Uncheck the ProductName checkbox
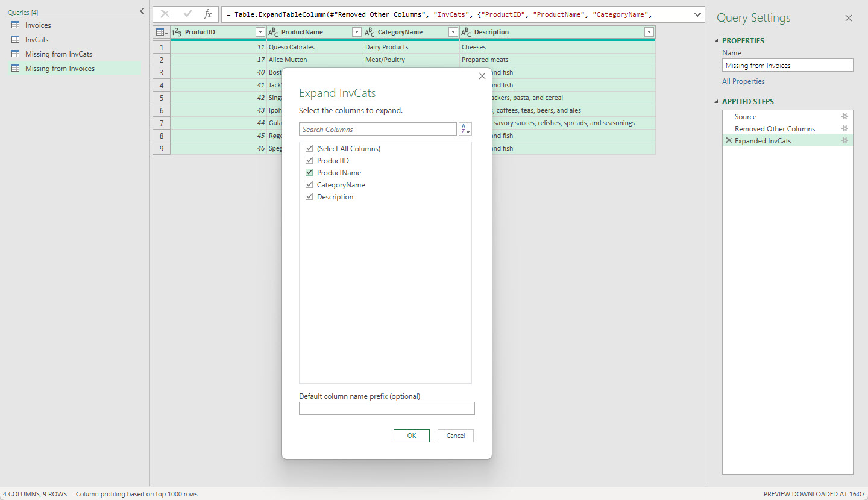The height and width of the screenshot is (500, 868). [x=309, y=173]
